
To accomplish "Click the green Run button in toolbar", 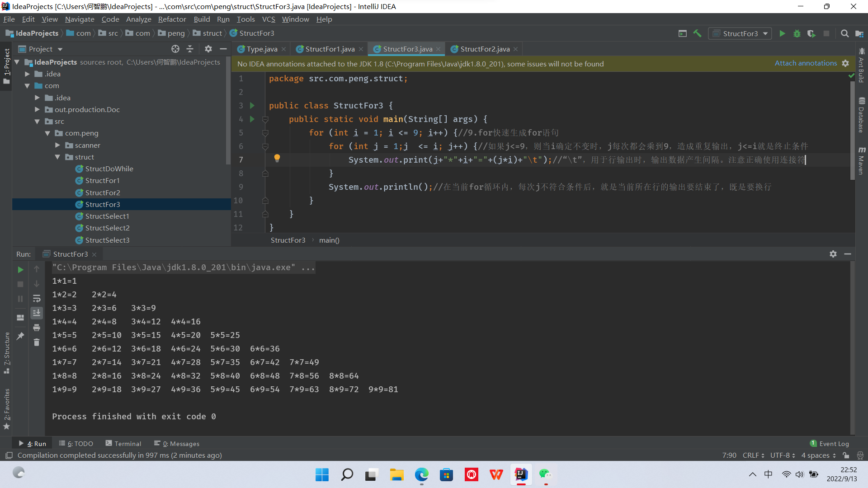I will [782, 33].
